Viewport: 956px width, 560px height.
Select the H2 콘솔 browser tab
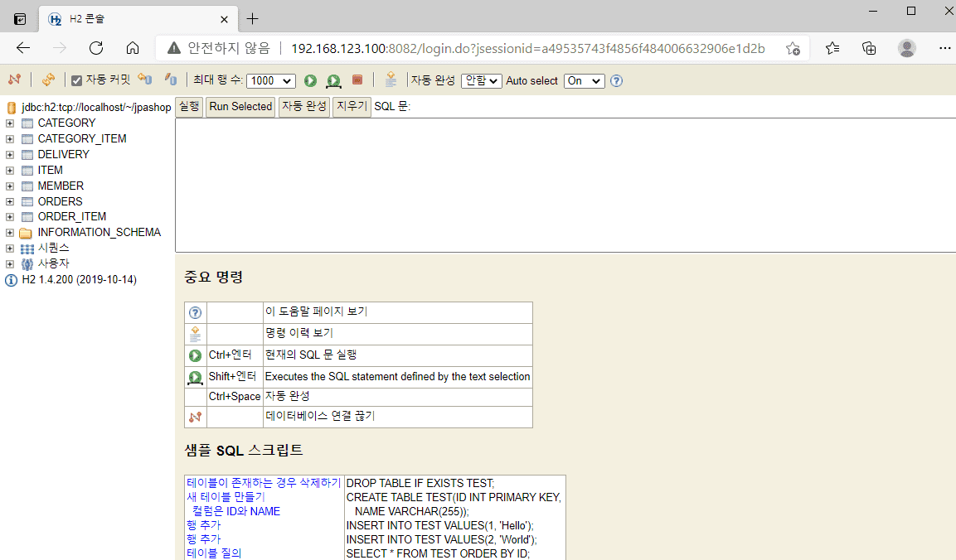(138, 19)
